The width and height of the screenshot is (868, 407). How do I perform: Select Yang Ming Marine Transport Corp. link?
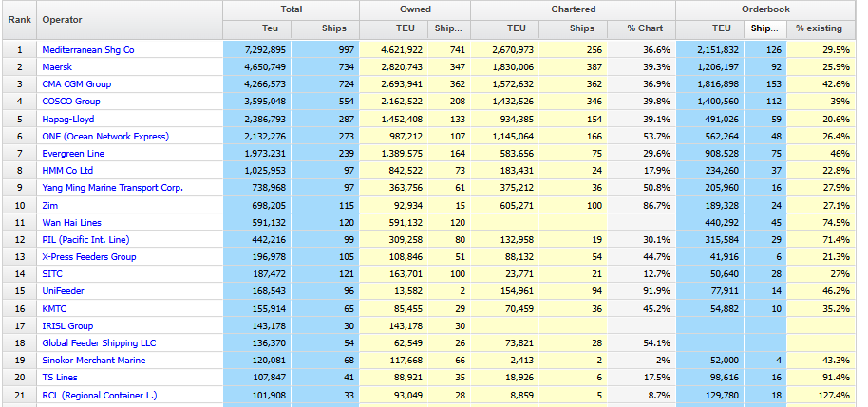click(x=112, y=188)
